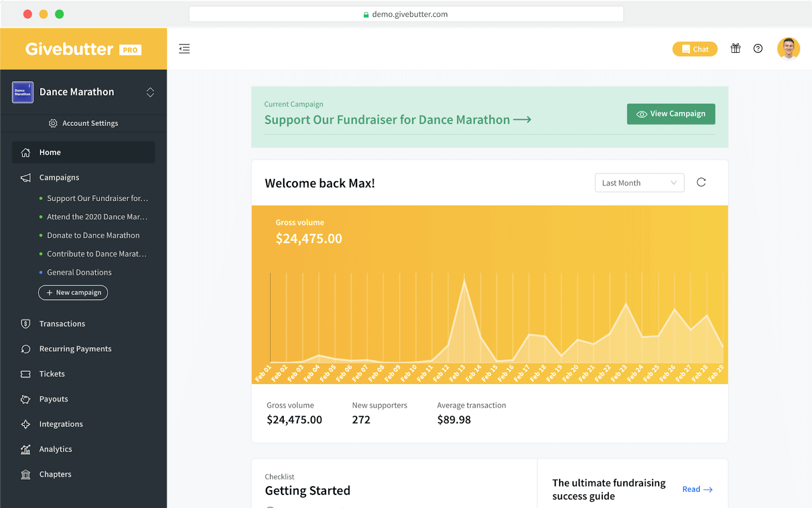Click the View Campaign button
This screenshot has width=812, height=508.
[671, 114]
